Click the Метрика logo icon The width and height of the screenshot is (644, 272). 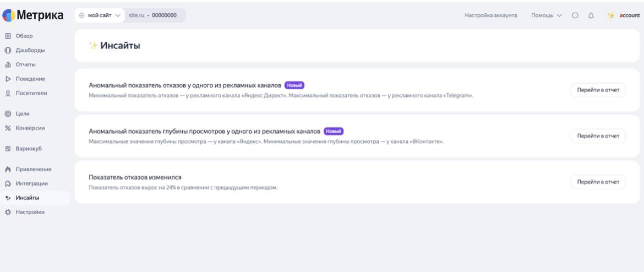pos(8,15)
